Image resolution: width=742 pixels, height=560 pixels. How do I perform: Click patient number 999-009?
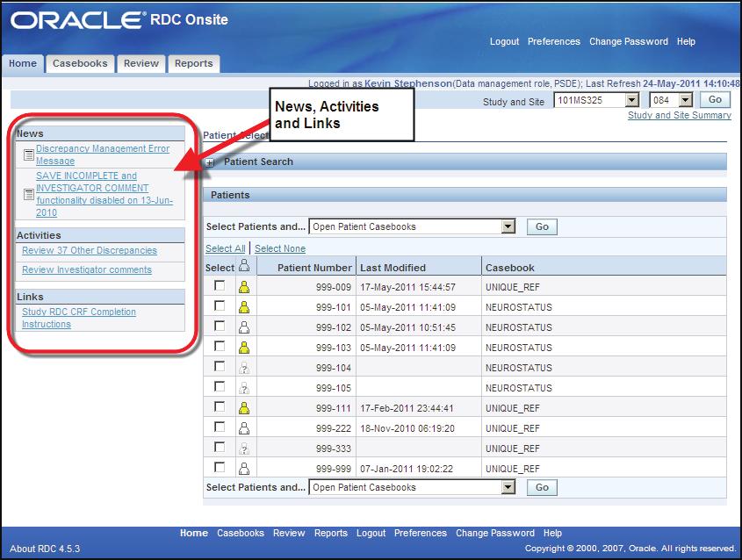[334, 287]
